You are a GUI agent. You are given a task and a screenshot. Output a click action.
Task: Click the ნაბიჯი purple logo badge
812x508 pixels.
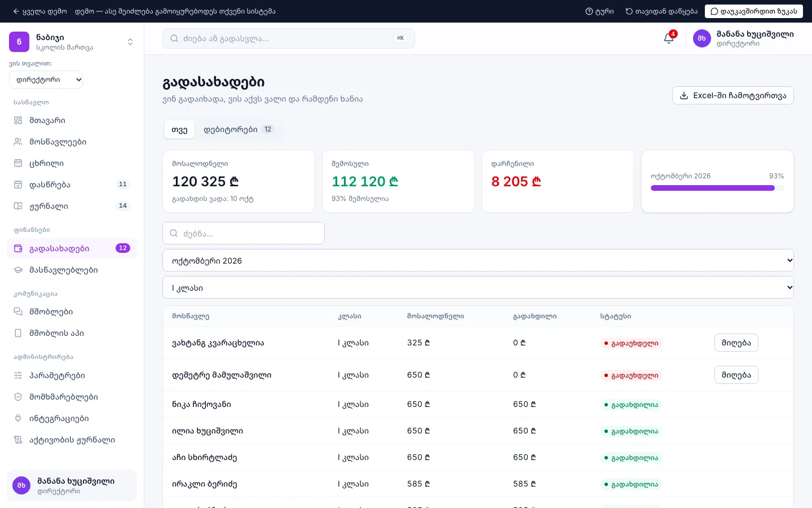pyautogui.click(x=19, y=42)
